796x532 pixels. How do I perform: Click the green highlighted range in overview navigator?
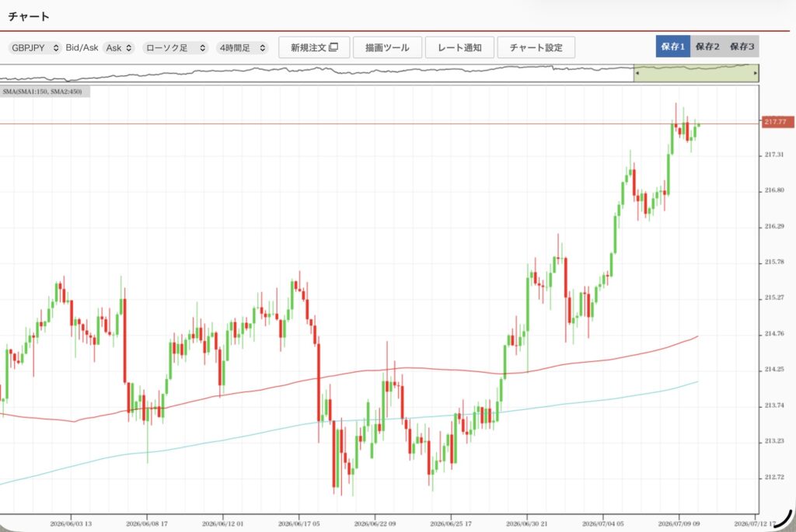coord(696,72)
